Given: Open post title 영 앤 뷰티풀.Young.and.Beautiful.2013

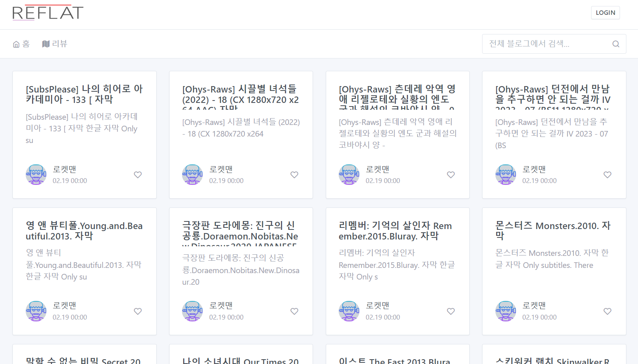Looking at the screenshot, I should (84, 231).
